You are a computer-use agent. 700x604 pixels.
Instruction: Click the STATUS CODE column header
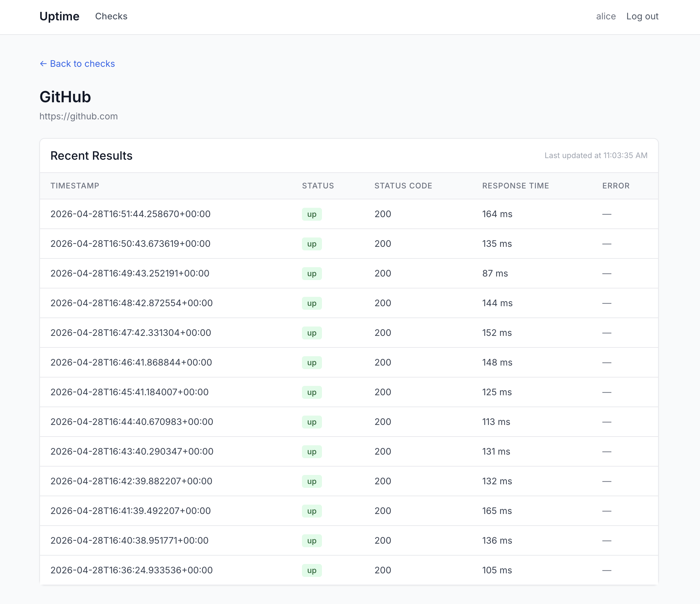tap(403, 186)
